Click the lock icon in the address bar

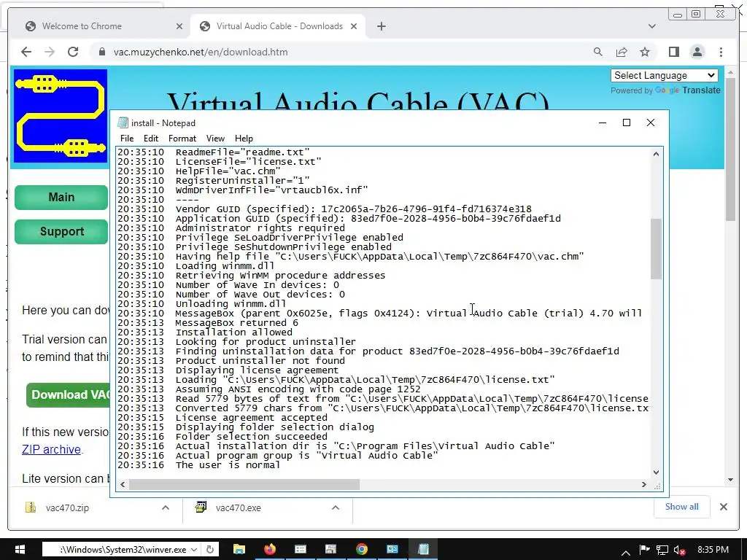101,52
